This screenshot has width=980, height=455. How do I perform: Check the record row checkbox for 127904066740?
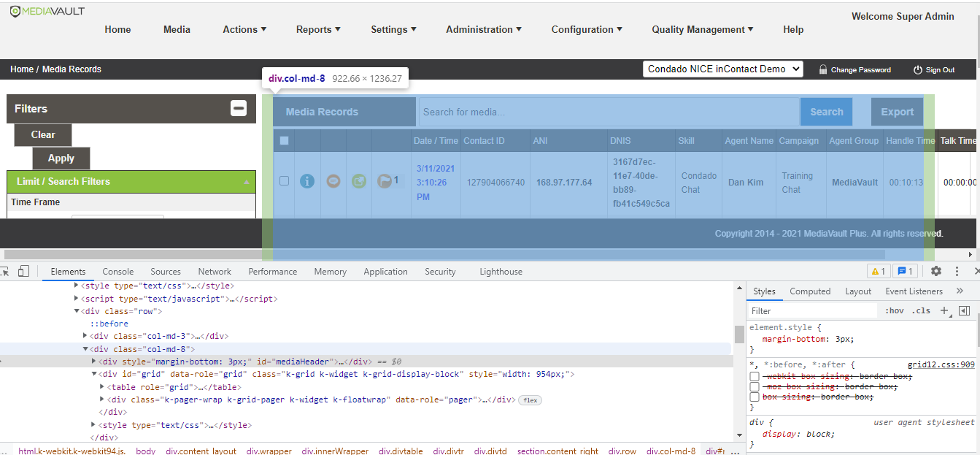pyautogui.click(x=285, y=181)
